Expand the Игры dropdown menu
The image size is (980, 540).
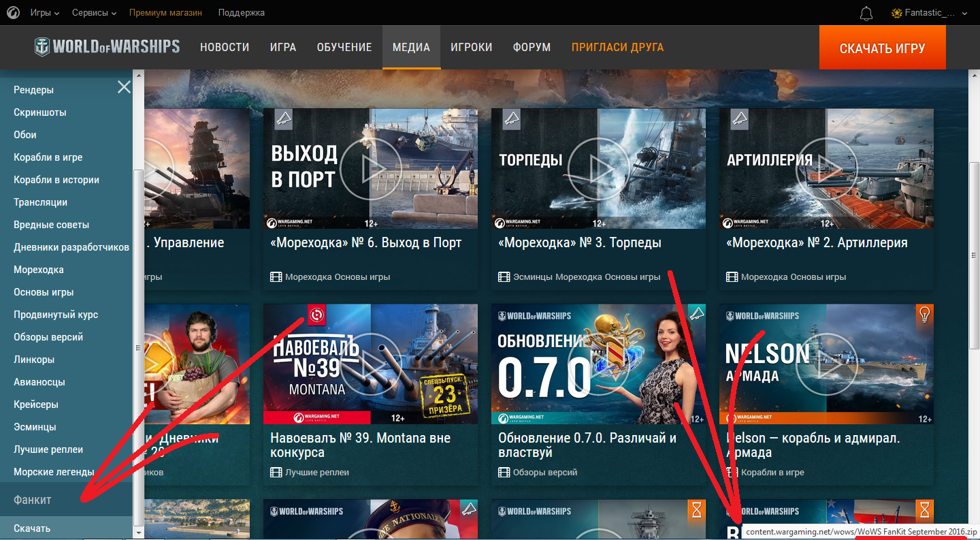point(45,13)
